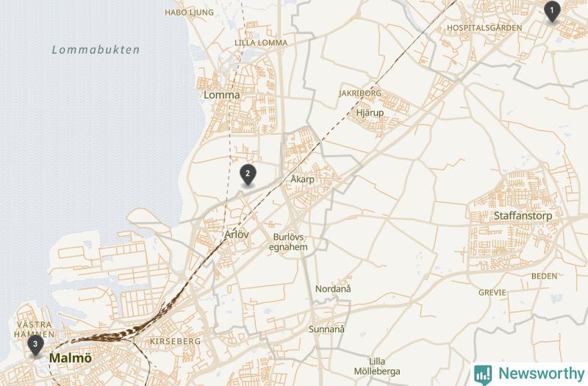Open the Newsworthy link text

pyautogui.click(x=541, y=374)
